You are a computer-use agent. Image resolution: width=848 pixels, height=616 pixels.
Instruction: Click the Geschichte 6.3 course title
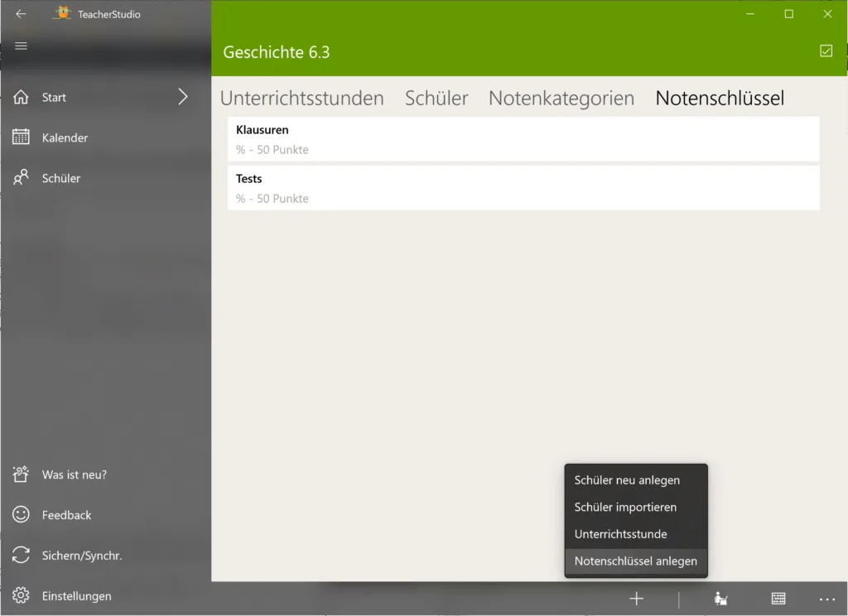(x=277, y=52)
